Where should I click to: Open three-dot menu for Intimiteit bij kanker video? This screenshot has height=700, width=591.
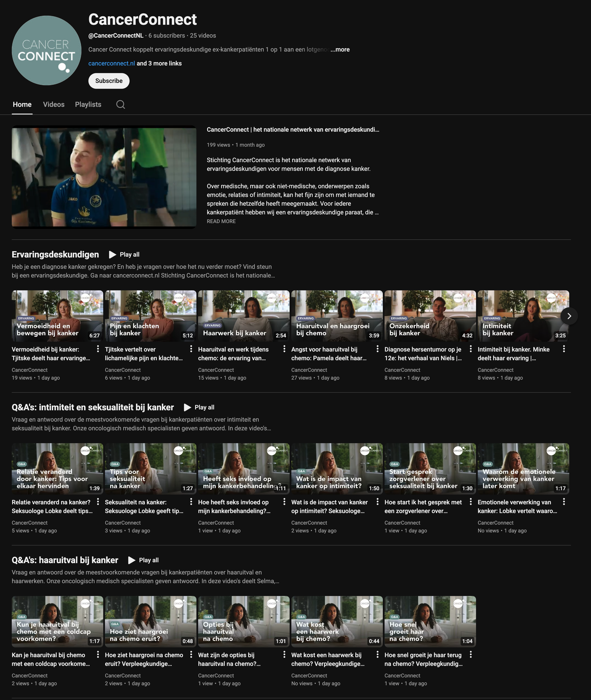[564, 349]
